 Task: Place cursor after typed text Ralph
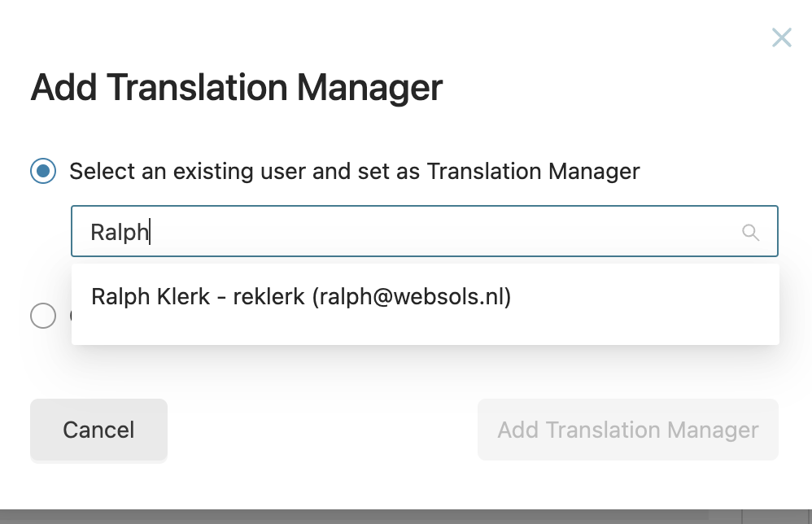click(x=150, y=232)
